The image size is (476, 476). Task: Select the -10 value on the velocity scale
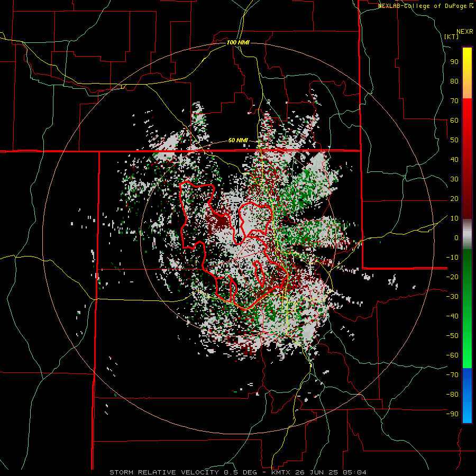coord(452,258)
